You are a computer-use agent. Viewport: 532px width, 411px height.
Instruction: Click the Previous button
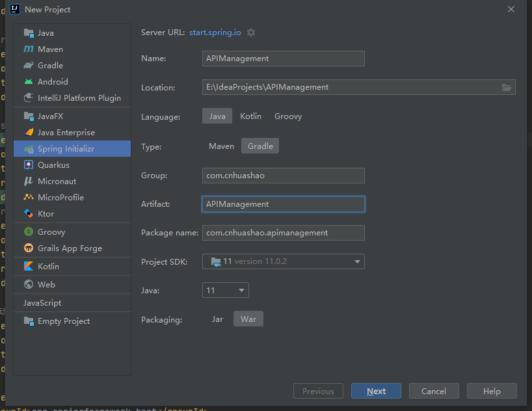point(318,391)
